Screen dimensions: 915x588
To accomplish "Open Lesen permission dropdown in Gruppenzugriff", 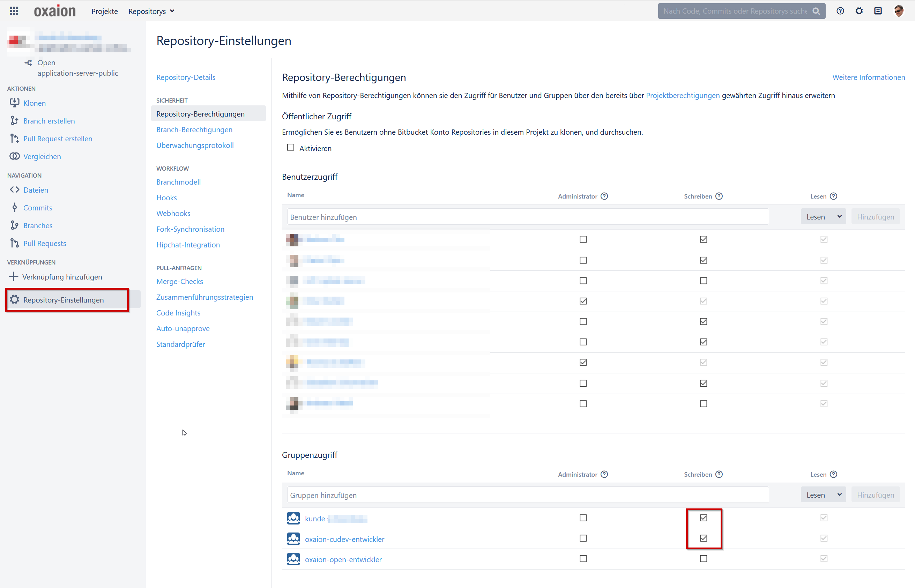I will coord(823,495).
